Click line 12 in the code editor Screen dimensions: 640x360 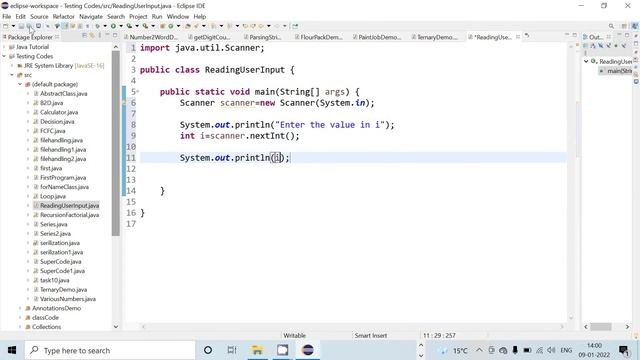coord(353,169)
